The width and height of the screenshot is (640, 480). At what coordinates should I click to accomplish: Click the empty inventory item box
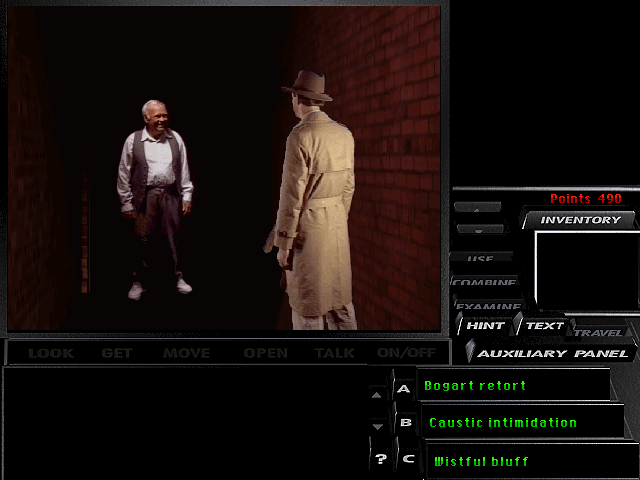click(x=587, y=271)
